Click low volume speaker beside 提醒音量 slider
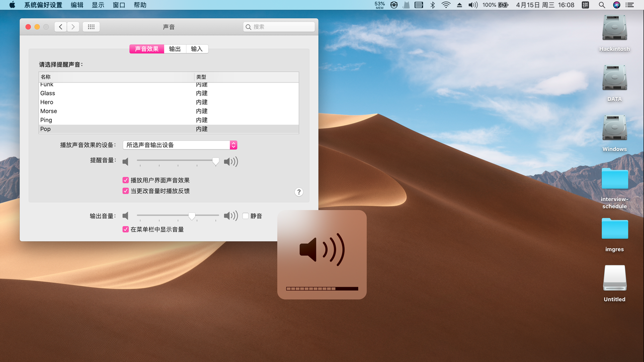The image size is (644, 362). pyautogui.click(x=126, y=161)
